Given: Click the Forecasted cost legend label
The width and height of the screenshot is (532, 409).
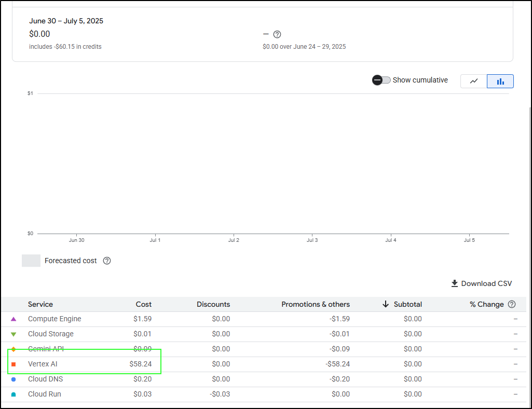Looking at the screenshot, I should (71, 261).
